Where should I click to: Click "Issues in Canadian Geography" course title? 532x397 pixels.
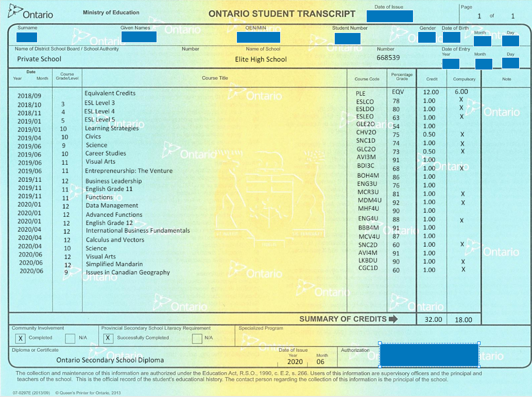[x=128, y=272]
